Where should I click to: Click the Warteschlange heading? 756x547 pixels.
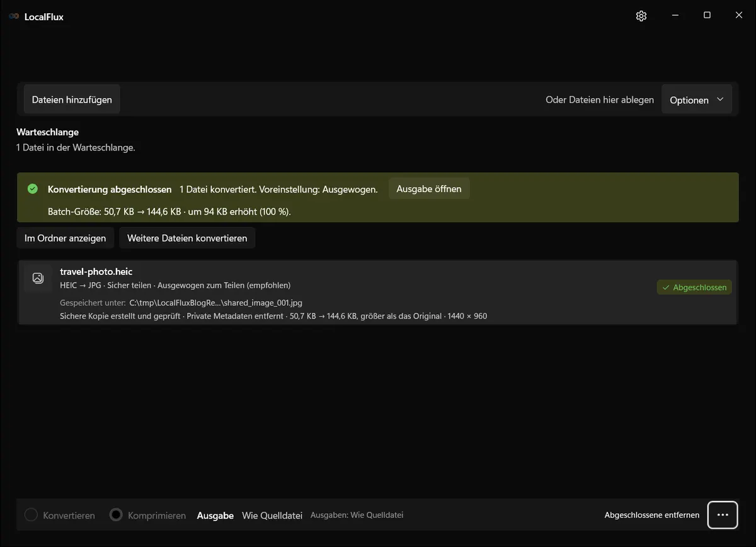[47, 132]
